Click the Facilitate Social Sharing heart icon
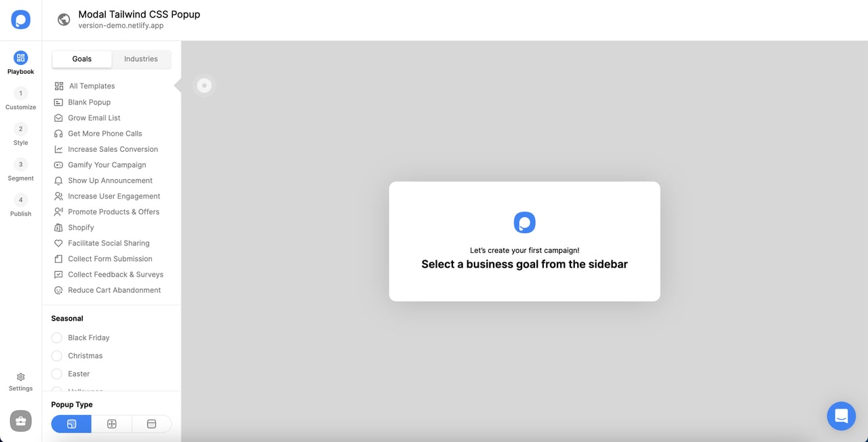This screenshot has width=868, height=442. (x=58, y=243)
